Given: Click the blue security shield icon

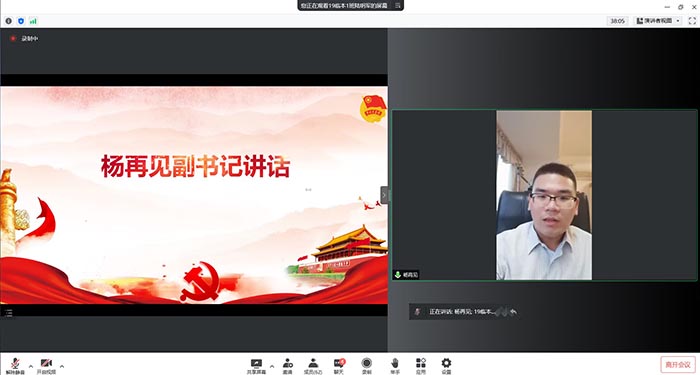Looking at the screenshot, I should 21,21.
